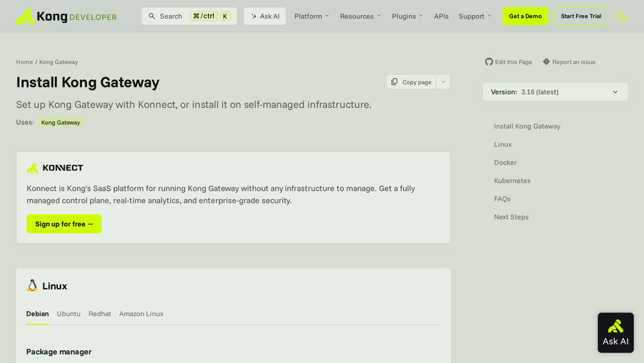Open Report an Issue link
The width and height of the screenshot is (644, 363).
click(x=569, y=62)
